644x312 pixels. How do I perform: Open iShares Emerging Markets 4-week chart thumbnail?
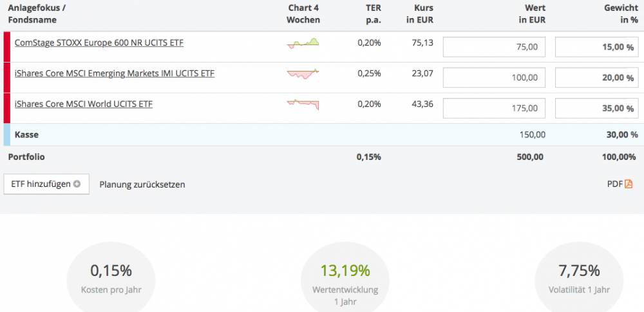303,73
